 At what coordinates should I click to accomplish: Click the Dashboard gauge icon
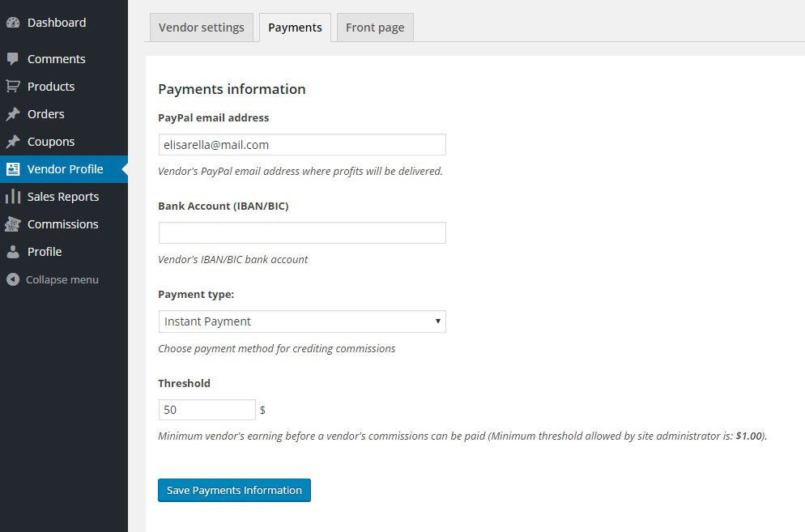(x=13, y=23)
